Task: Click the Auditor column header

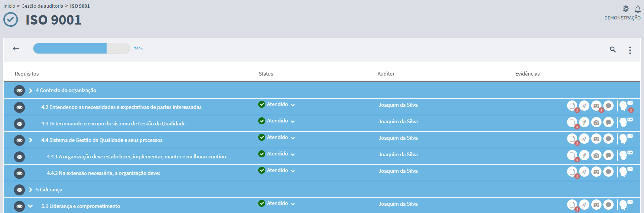Action: [386, 74]
